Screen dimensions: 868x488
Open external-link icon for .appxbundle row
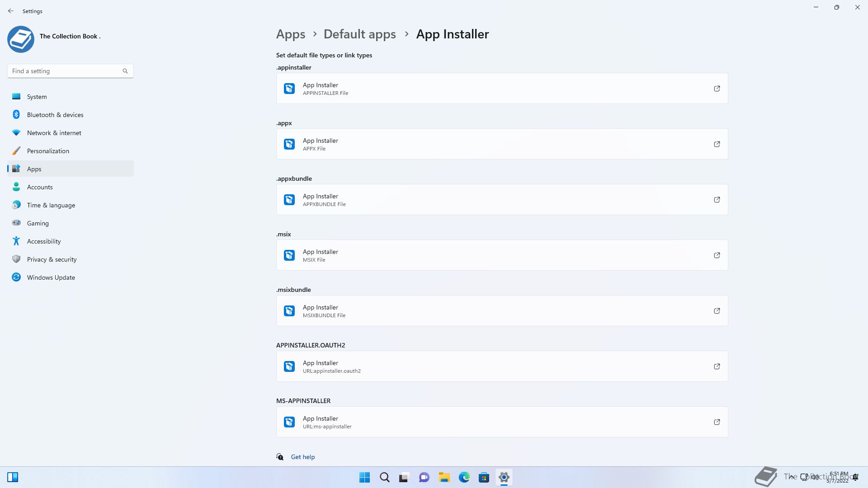coord(717,200)
